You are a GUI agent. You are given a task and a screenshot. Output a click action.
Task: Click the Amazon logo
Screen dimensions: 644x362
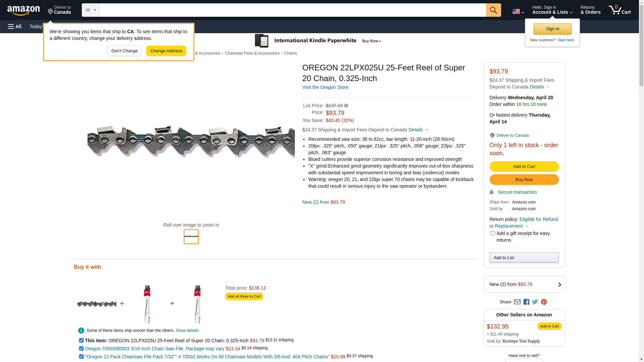pos(23,10)
